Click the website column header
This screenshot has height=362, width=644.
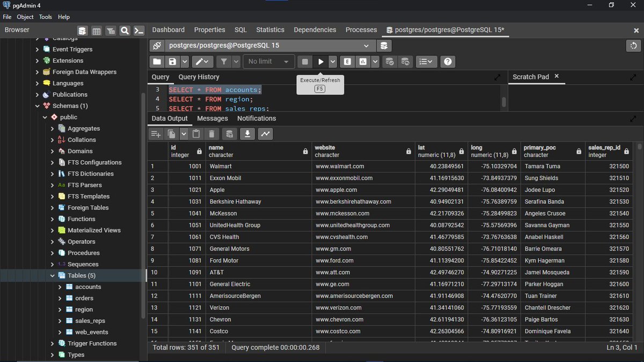point(363,151)
